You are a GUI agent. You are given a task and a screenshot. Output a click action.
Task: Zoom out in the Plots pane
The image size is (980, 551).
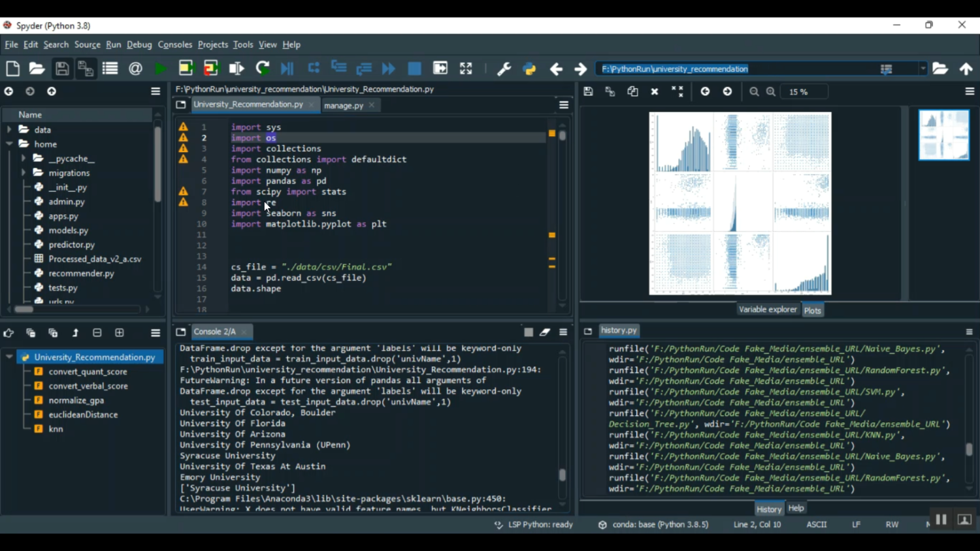[754, 92]
